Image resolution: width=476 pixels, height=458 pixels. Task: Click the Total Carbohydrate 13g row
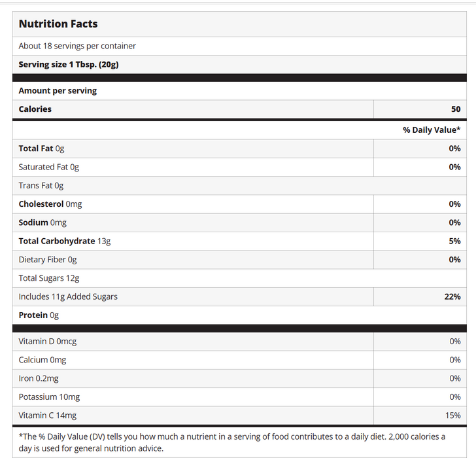coord(65,241)
